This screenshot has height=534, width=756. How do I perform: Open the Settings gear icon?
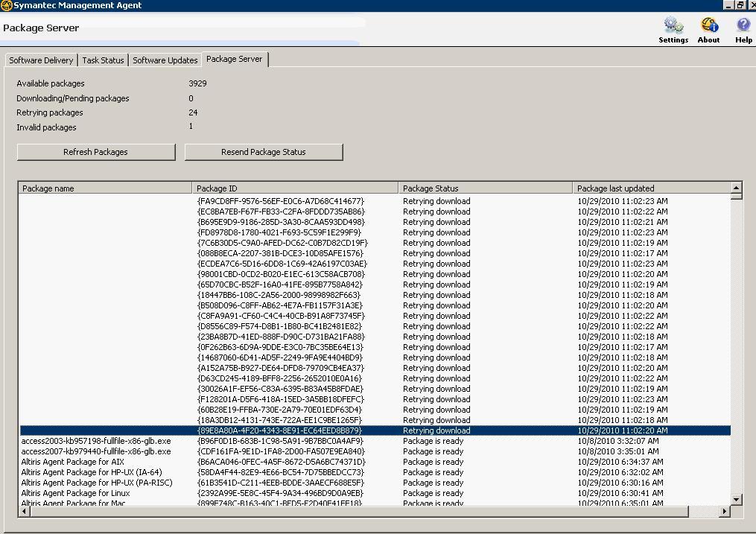(x=673, y=25)
